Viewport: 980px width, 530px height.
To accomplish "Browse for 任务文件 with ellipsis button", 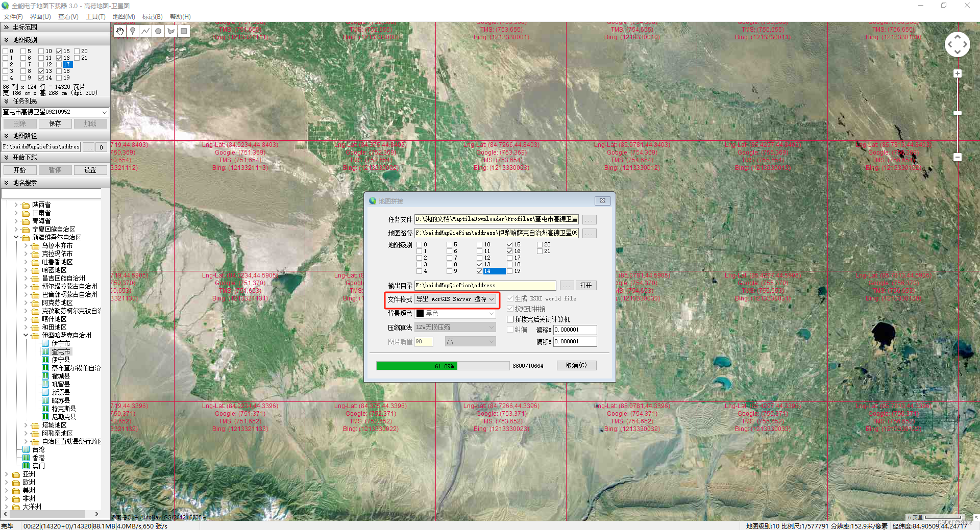I will [x=589, y=219].
